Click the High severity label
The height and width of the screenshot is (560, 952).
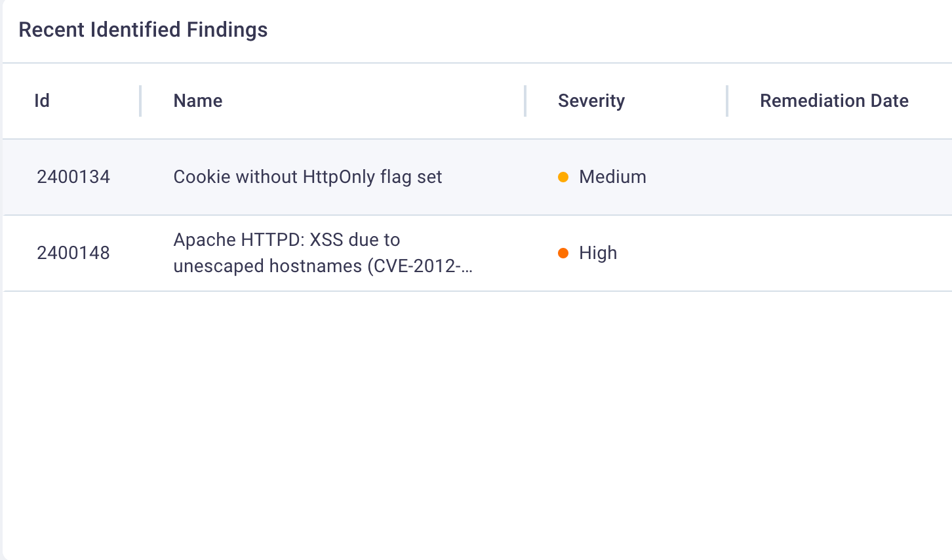coord(598,253)
